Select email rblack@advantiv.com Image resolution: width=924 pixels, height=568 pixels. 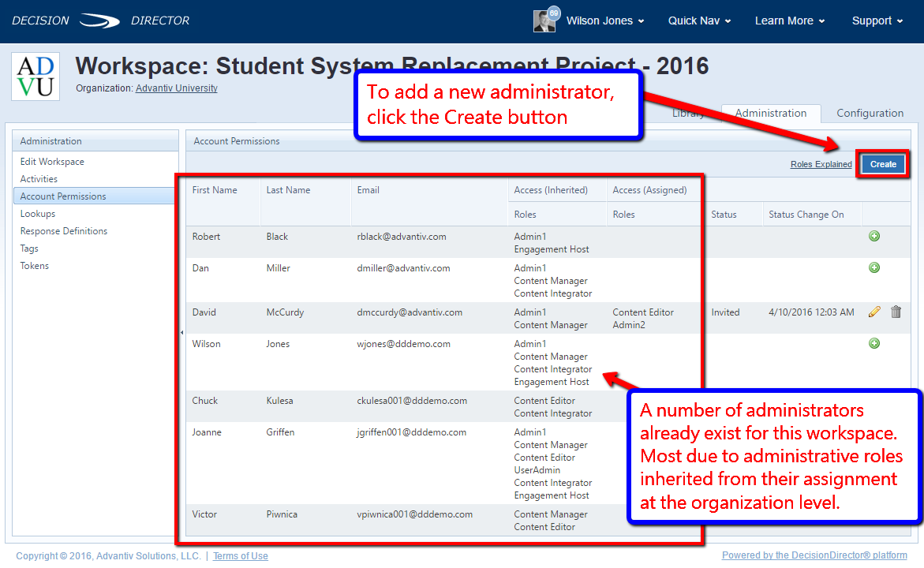[402, 237]
